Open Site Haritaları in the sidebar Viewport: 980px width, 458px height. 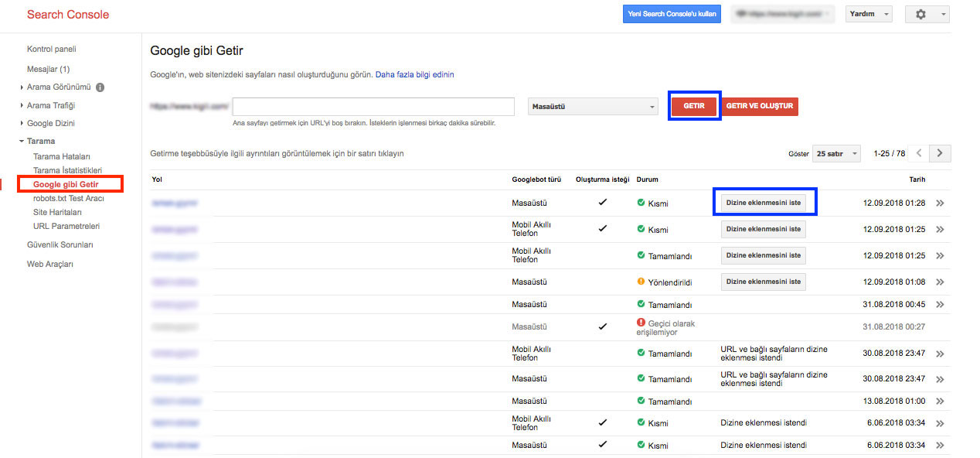point(57,212)
